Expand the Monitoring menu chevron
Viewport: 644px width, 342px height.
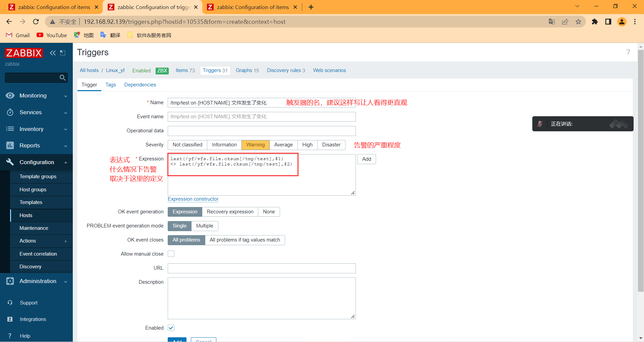(66, 96)
